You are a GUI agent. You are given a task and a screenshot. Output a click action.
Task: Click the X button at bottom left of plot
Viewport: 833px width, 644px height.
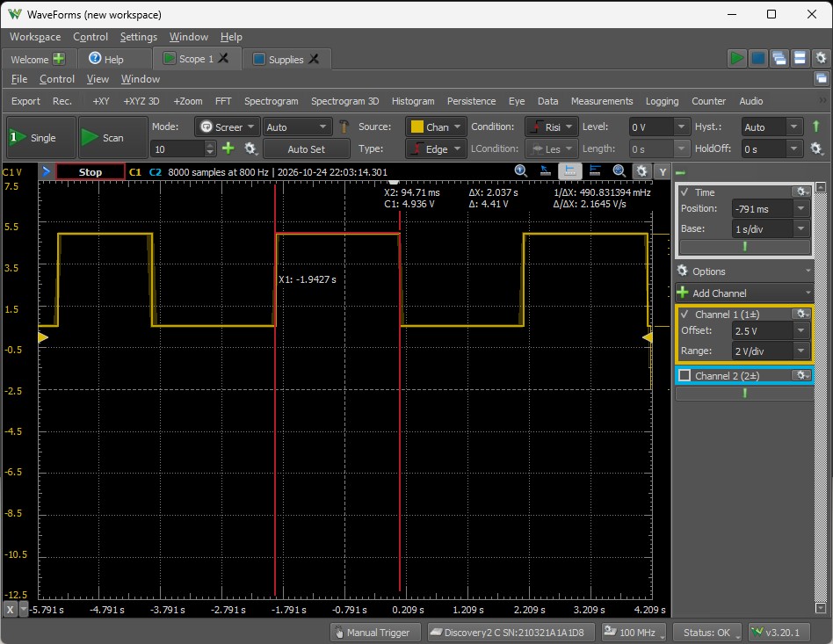(x=10, y=610)
